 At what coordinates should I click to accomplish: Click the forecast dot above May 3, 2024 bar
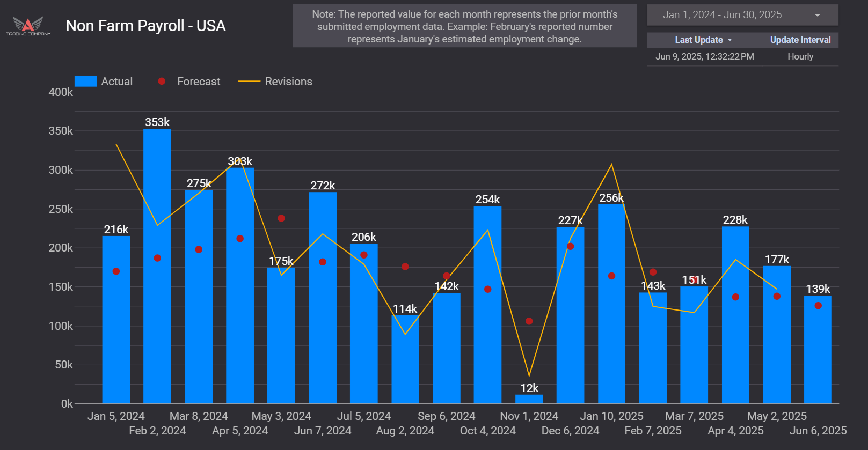(x=281, y=218)
